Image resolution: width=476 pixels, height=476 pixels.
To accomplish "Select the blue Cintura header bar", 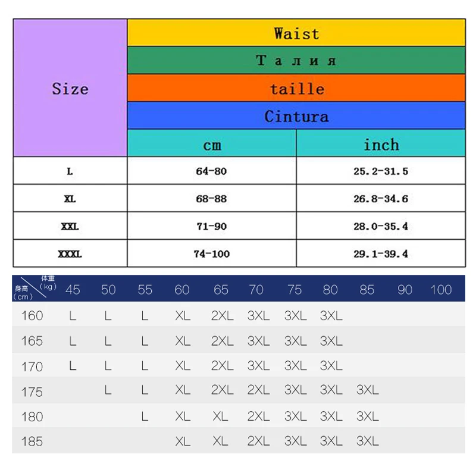I will click(x=296, y=115).
